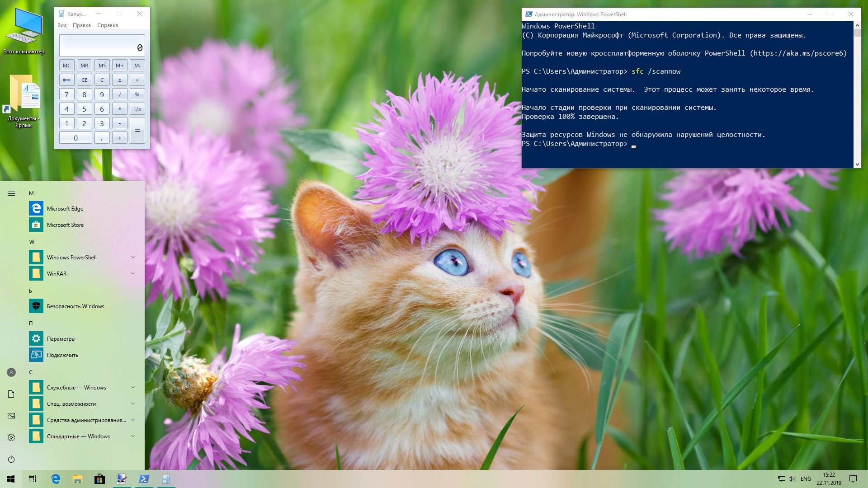Click the volume icon in system tray
Screen dimensions: 868x488
tap(792, 479)
